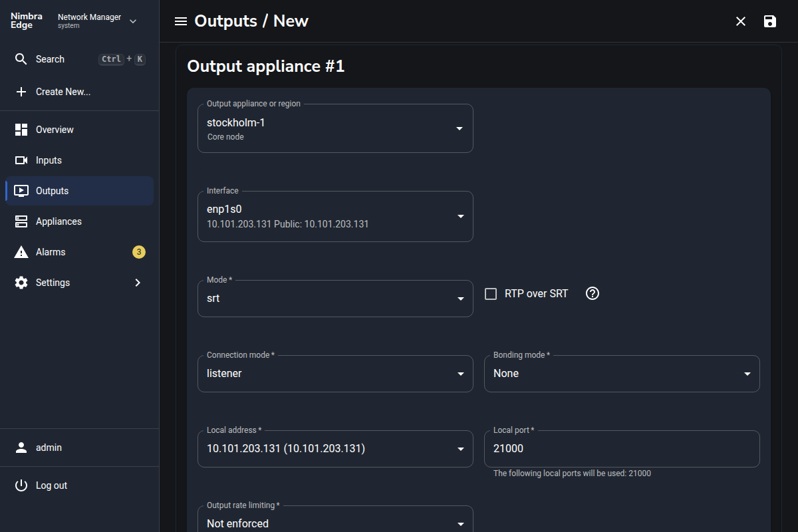
Task: Click the Outputs play-screen icon
Action: coord(21,191)
